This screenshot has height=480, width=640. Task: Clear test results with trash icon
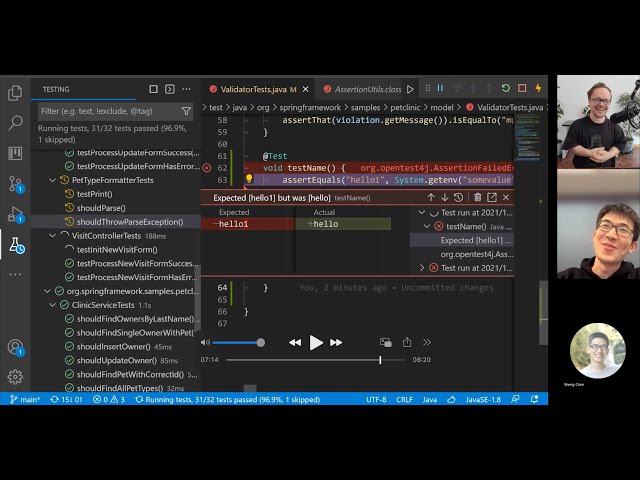click(x=477, y=198)
